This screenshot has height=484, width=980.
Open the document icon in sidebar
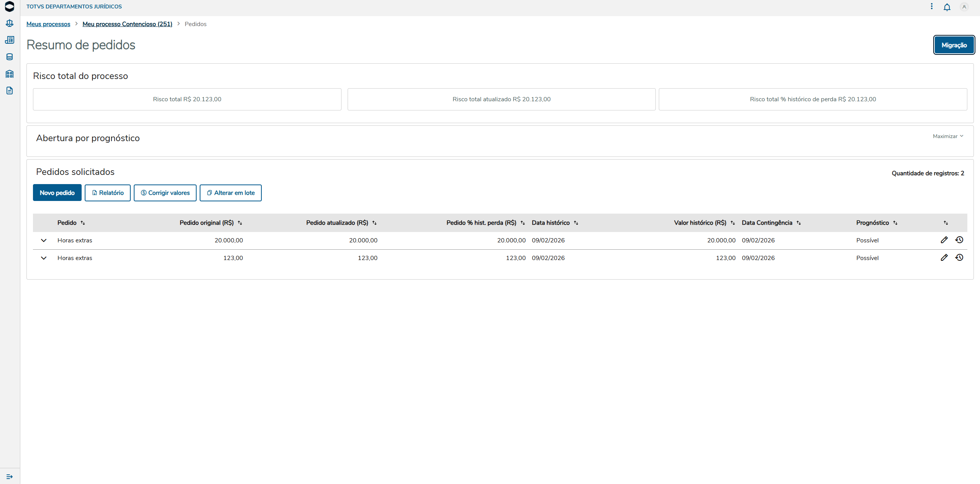[10, 91]
